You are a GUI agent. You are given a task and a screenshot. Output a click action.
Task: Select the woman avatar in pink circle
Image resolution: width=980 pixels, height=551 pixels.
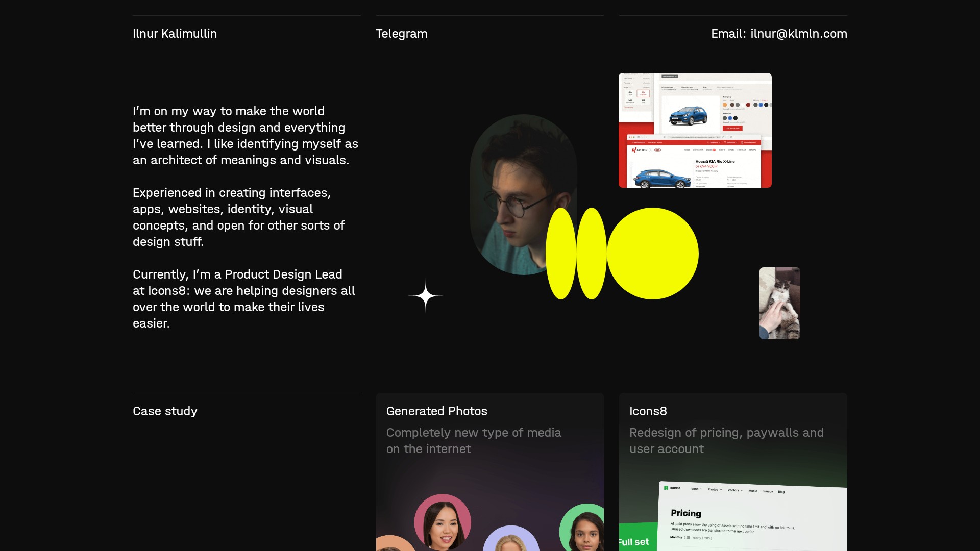pos(443,522)
